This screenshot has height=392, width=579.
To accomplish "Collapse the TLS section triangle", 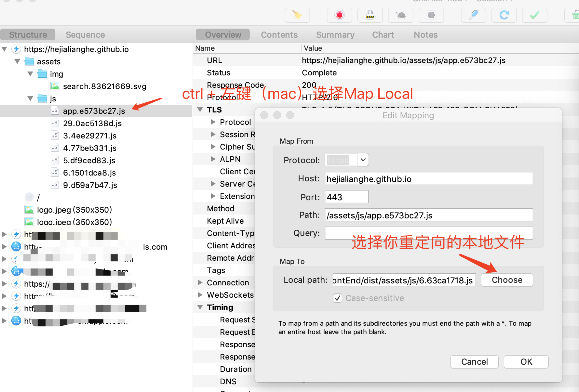I will click(x=200, y=110).
